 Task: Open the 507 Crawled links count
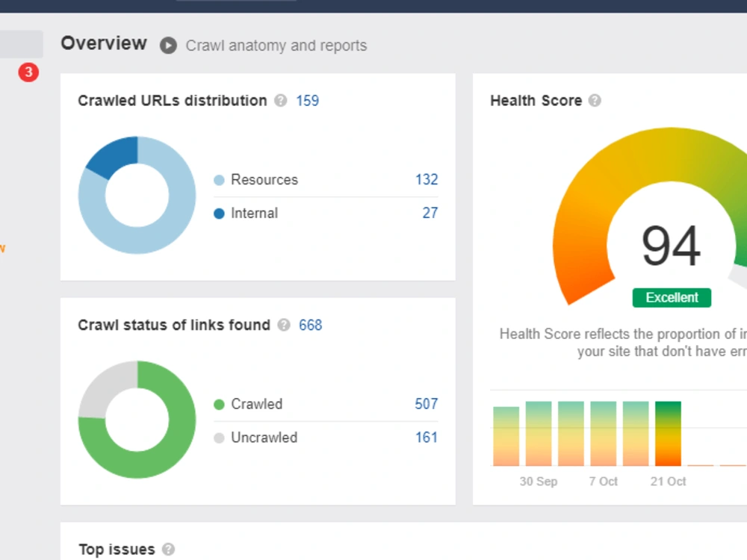tap(427, 404)
